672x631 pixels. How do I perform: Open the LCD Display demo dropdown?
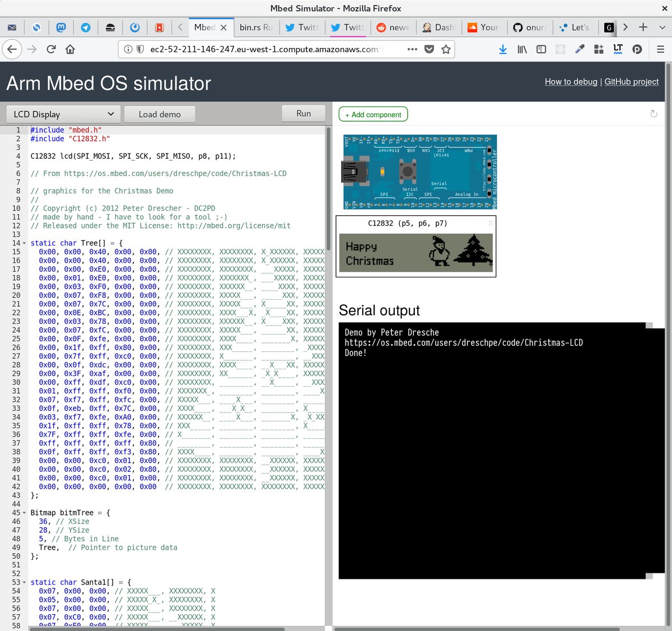(63, 114)
